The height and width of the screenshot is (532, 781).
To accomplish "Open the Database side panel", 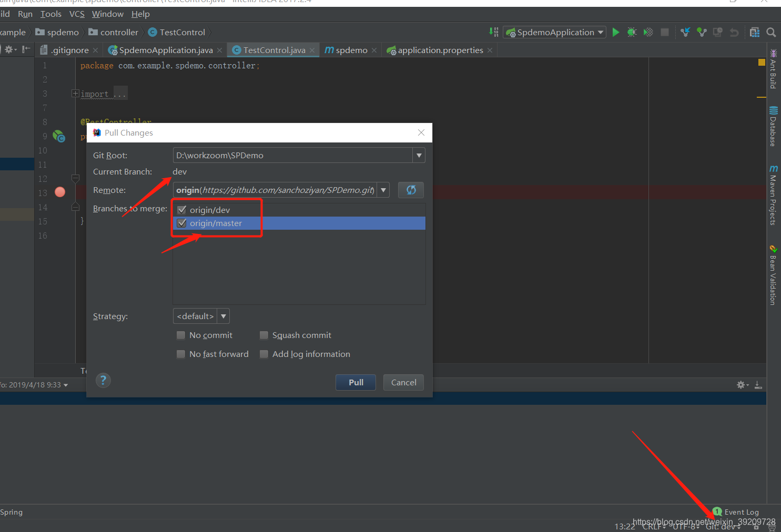I will pos(773,126).
